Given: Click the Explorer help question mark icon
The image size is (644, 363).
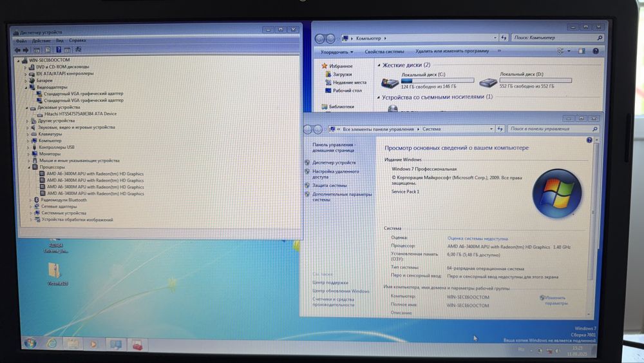Looking at the screenshot, I should point(596,52).
